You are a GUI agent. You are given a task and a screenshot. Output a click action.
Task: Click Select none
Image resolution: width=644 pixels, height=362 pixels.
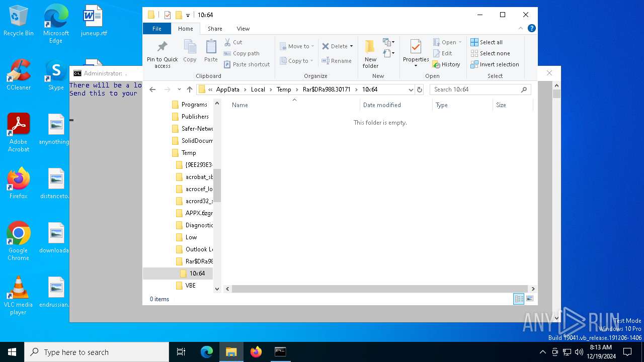(490, 53)
